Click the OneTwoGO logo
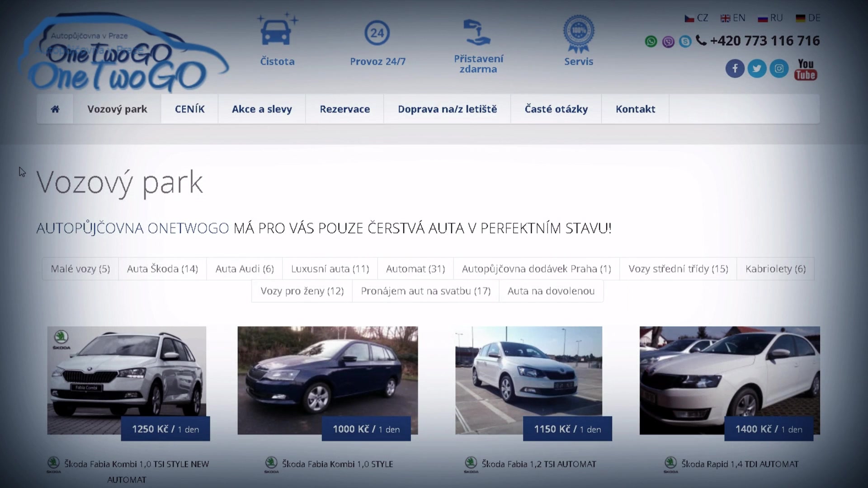868x488 pixels. click(123, 53)
